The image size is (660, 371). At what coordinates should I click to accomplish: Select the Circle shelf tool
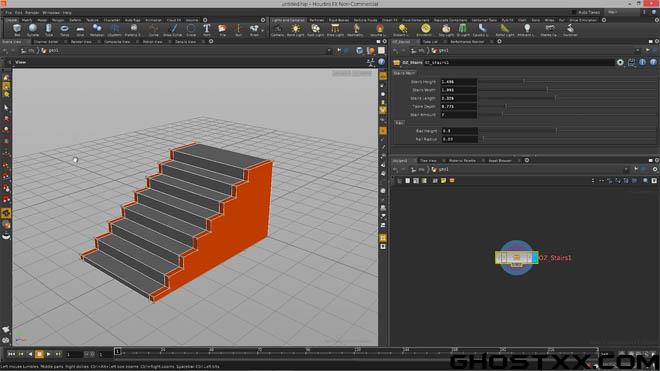191,30
